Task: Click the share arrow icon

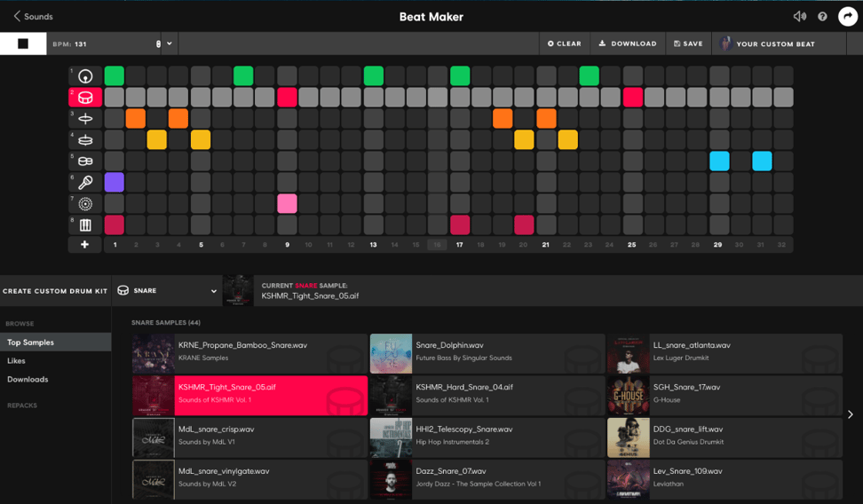Action: click(x=847, y=17)
